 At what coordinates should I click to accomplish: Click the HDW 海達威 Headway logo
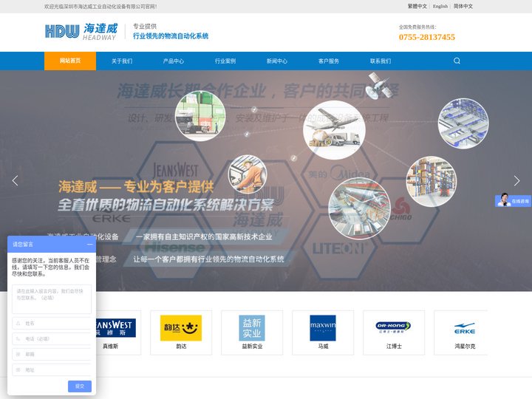pyautogui.click(x=81, y=32)
